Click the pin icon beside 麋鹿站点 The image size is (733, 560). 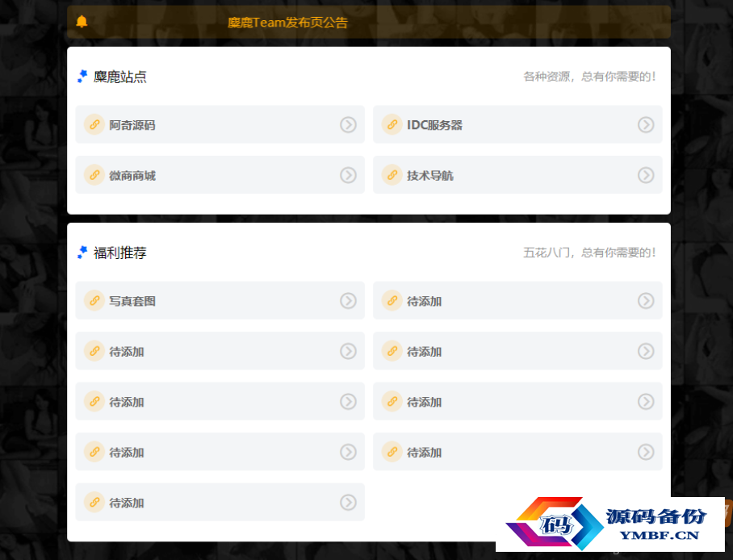[x=82, y=76]
